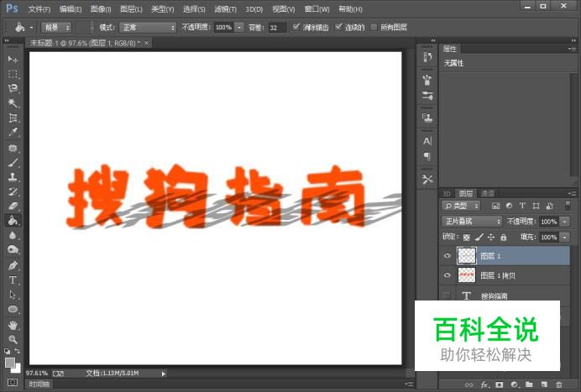Select the 图层 1 拷贝 layer thumbnail
581x392 pixels.
467,275
